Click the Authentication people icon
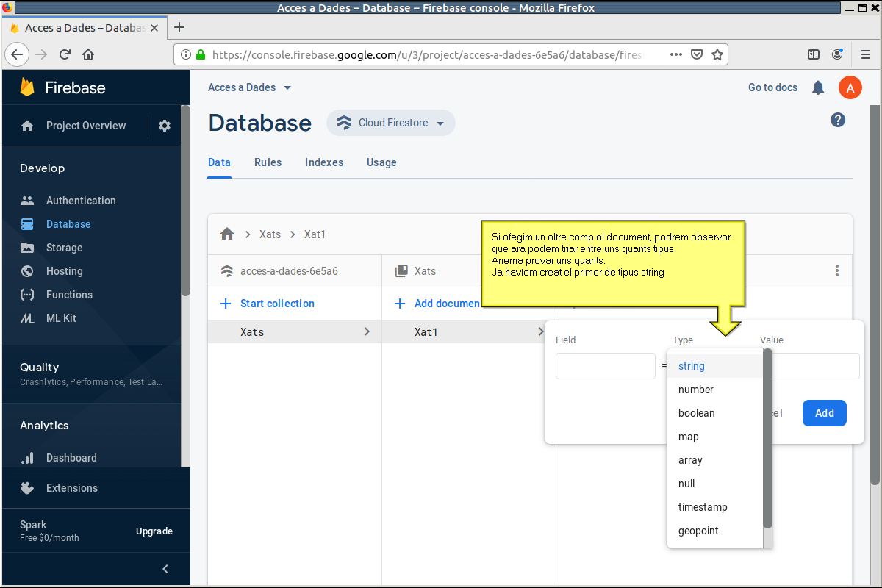 click(27, 201)
